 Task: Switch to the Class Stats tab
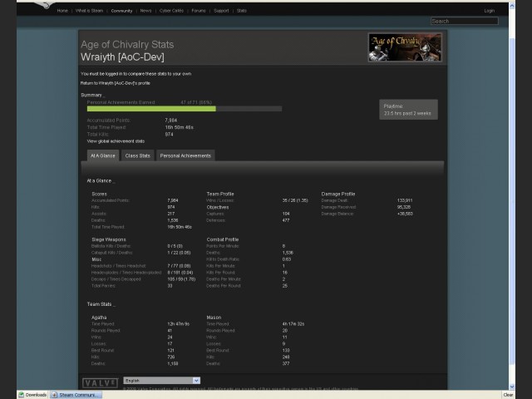(x=137, y=155)
